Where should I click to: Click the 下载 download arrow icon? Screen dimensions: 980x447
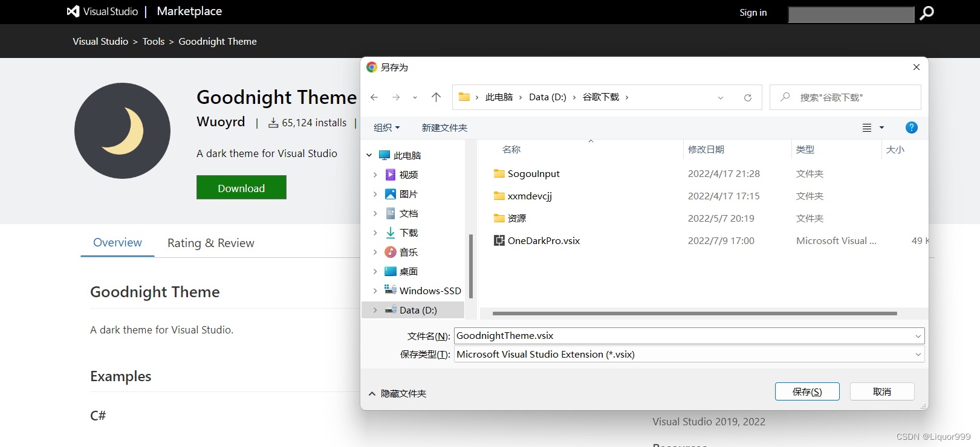pos(391,233)
